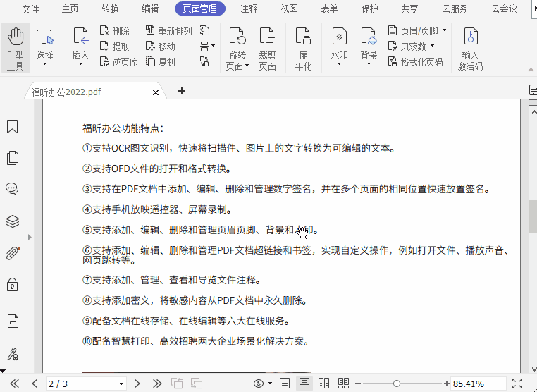Close the 福昕办公2022.pdf tab
This screenshot has height=392, width=537.
tap(156, 92)
